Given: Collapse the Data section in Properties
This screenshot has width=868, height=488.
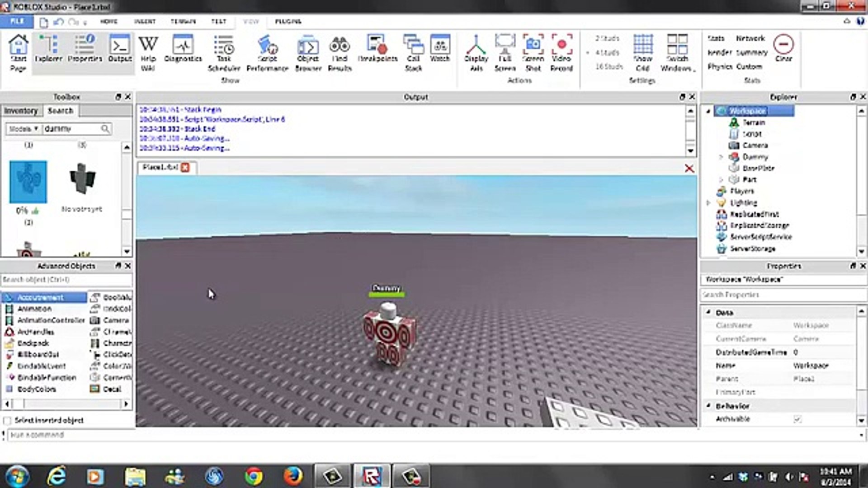Looking at the screenshot, I should point(708,312).
